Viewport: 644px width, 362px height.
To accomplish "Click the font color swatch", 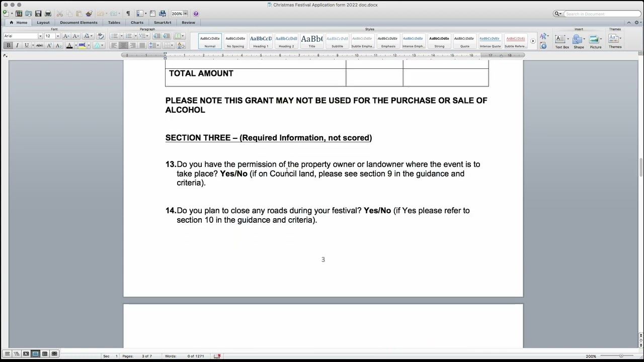I will (69, 45).
